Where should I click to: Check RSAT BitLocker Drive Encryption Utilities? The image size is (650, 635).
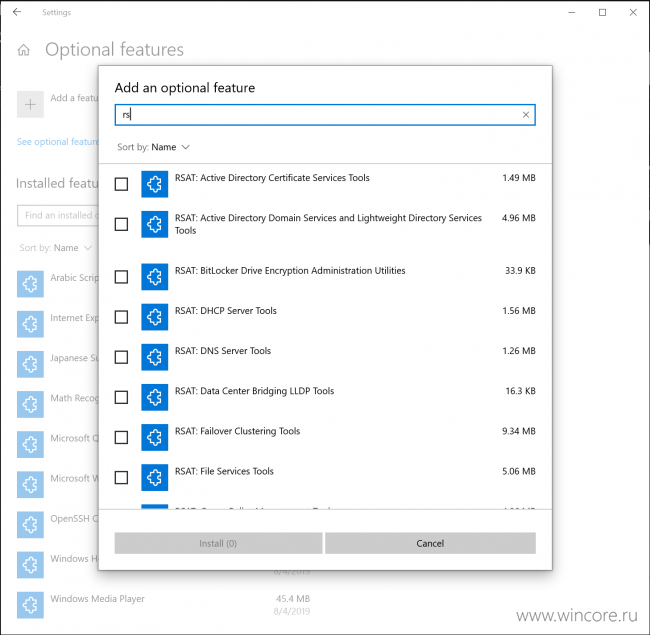click(x=121, y=277)
